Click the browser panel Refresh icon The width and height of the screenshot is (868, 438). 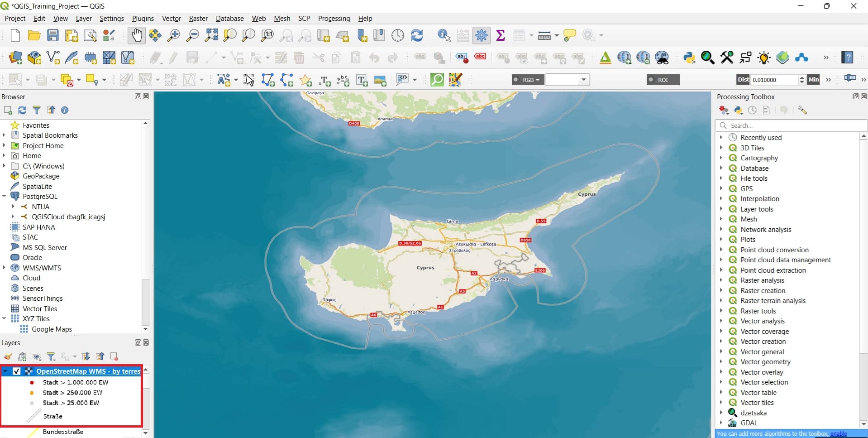tap(22, 110)
